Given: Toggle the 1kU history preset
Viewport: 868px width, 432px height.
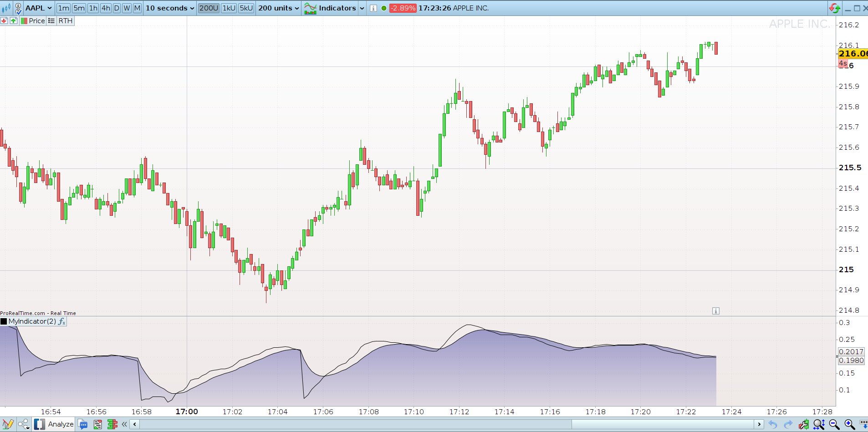Looking at the screenshot, I should (x=229, y=8).
